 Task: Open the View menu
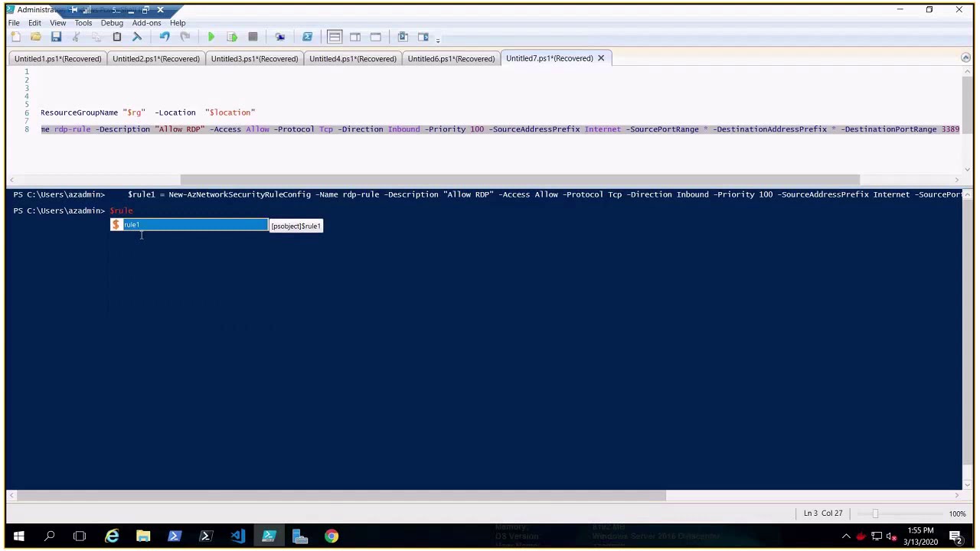click(x=57, y=23)
